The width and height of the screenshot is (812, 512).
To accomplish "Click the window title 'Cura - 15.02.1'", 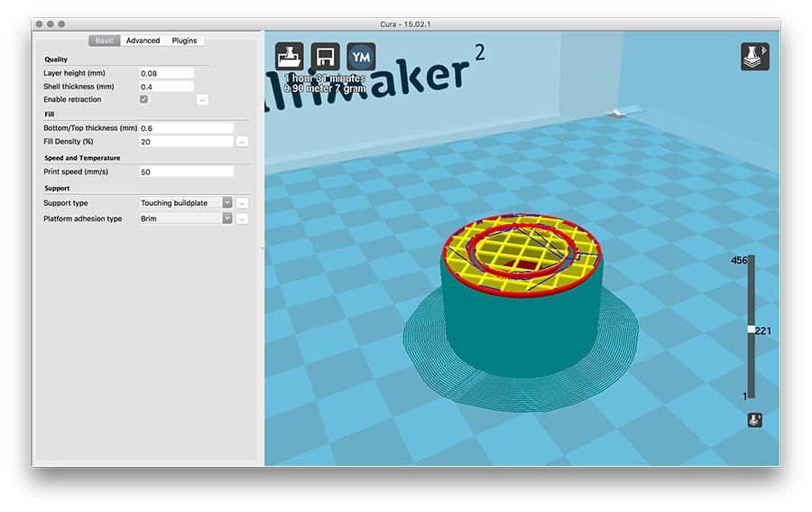I will click(405, 24).
